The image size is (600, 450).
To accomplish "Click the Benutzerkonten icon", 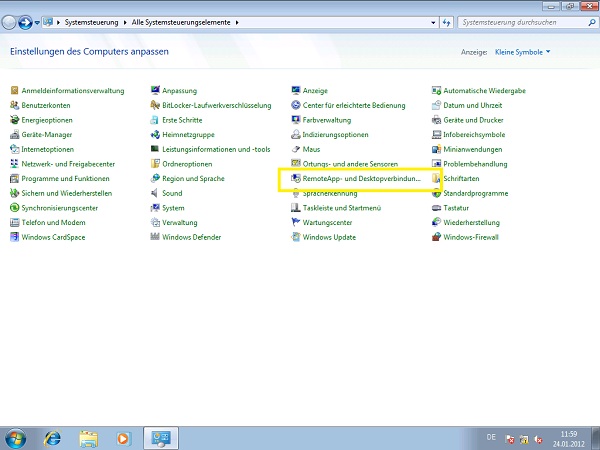I will click(14, 105).
